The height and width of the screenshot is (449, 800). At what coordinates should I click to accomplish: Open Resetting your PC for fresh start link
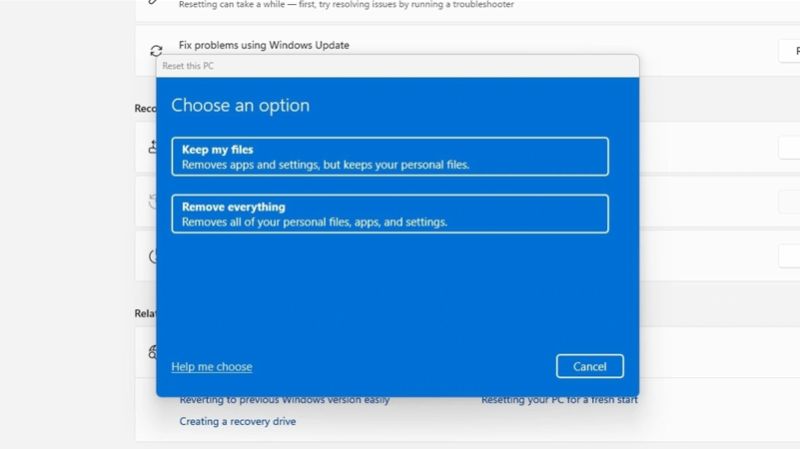[559, 401]
